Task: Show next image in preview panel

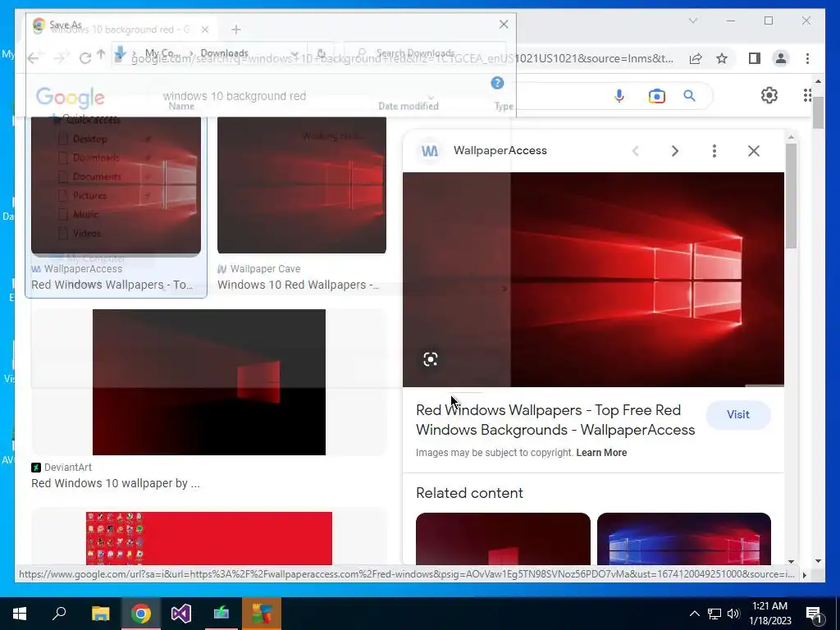Action: 675,151
